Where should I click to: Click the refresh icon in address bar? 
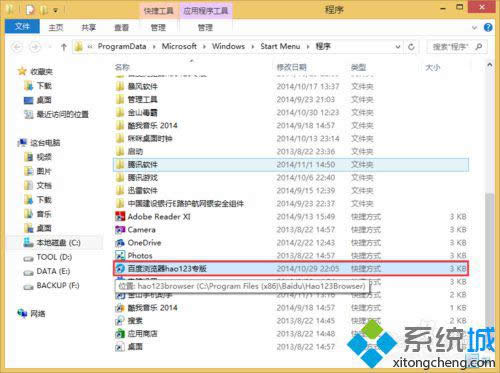[x=411, y=47]
